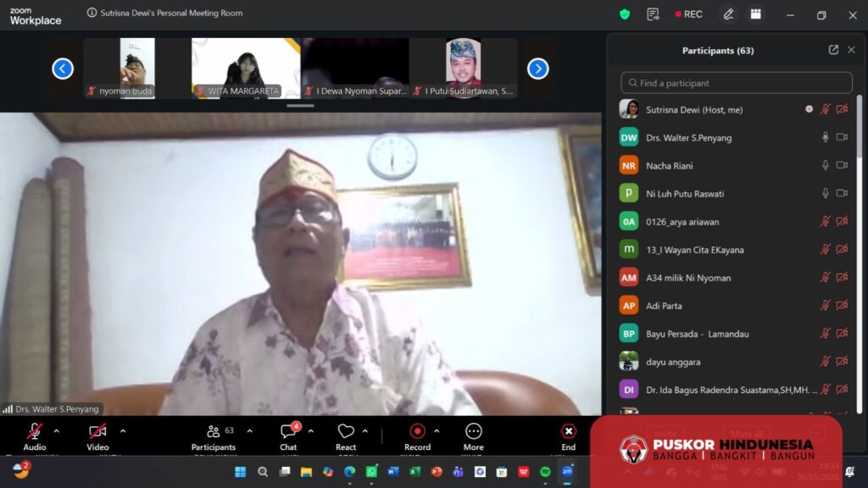Expand caret next to Record button
This screenshot has width=868, height=488.
pos(437,431)
